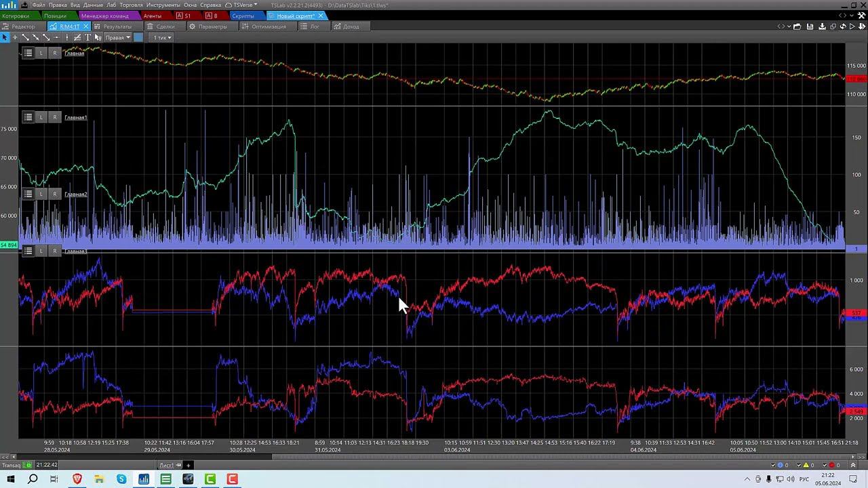Pick the text annotation tool
Screen dimensions: 868x488
(x=87, y=37)
